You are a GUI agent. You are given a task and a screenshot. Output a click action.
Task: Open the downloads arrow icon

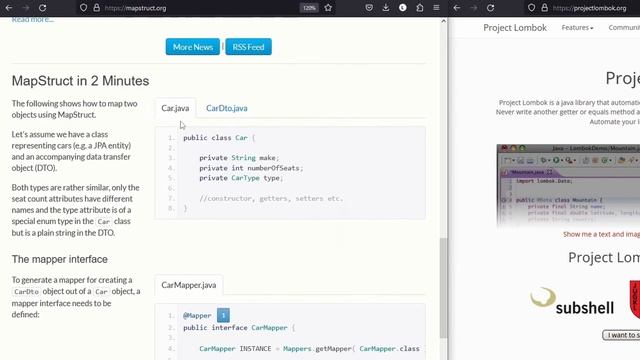[x=386, y=8]
